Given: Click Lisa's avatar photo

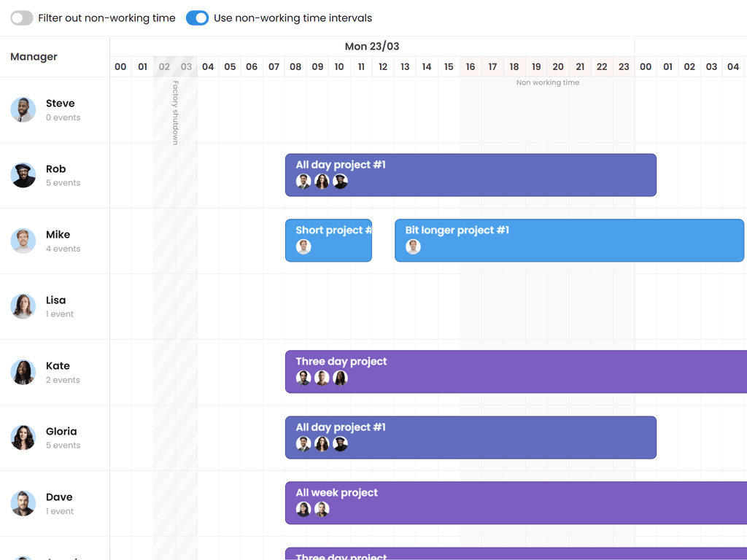Looking at the screenshot, I should (x=23, y=307).
